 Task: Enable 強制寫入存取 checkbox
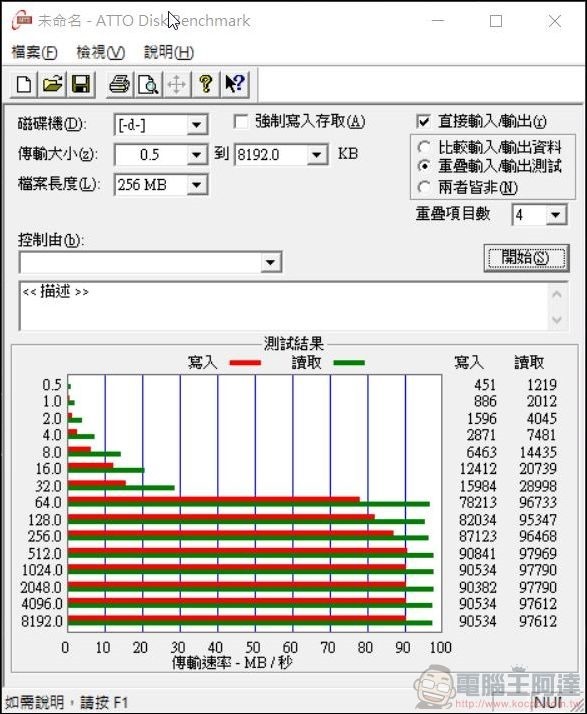tap(240, 122)
